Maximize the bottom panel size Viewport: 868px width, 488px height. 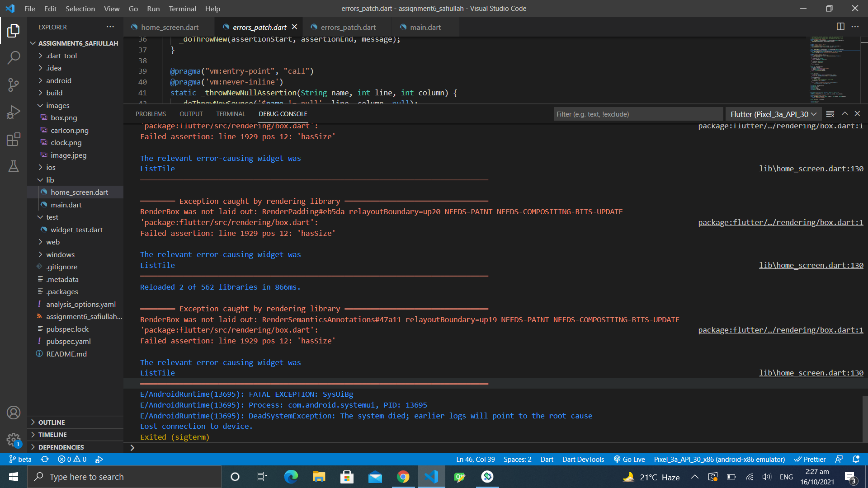click(x=844, y=114)
